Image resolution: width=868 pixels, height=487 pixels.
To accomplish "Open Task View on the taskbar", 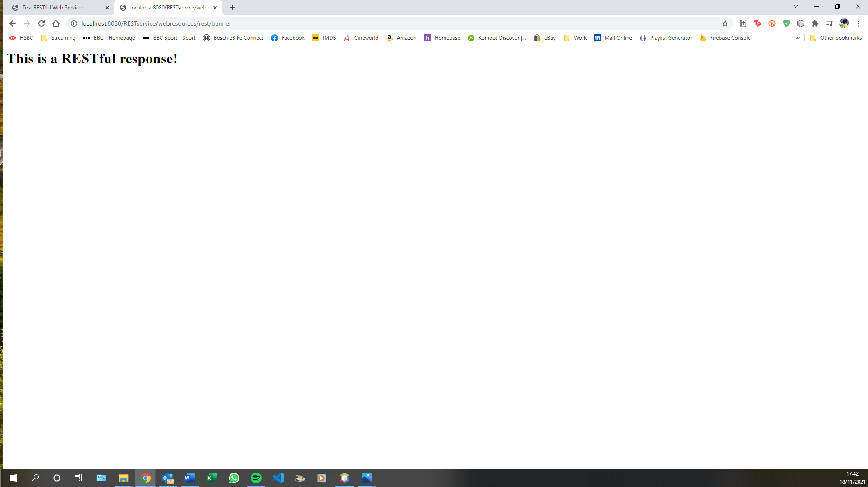I will coord(78,478).
